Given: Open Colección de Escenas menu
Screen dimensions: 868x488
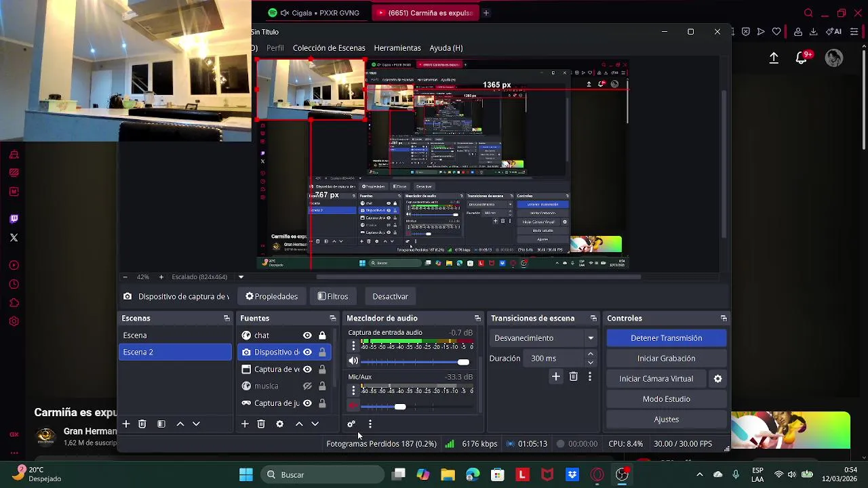Looking at the screenshot, I should [329, 48].
